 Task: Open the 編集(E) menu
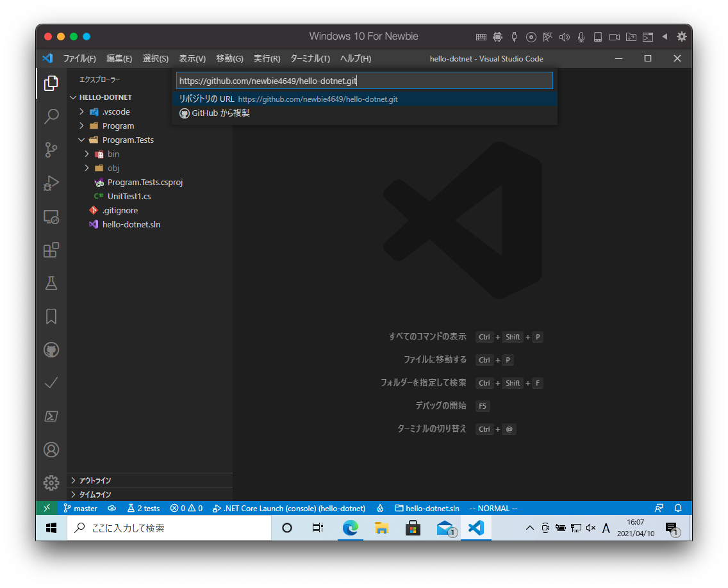point(119,58)
